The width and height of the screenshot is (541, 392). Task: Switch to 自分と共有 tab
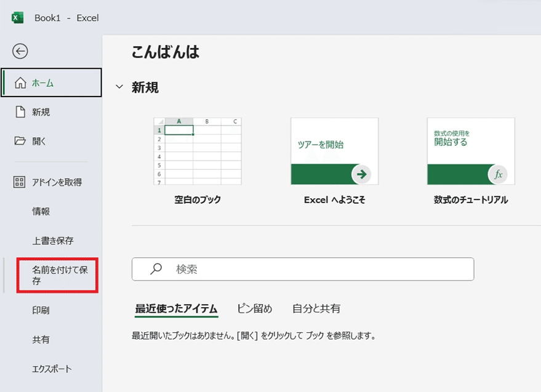pyautogui.click(x=316, y=308)
